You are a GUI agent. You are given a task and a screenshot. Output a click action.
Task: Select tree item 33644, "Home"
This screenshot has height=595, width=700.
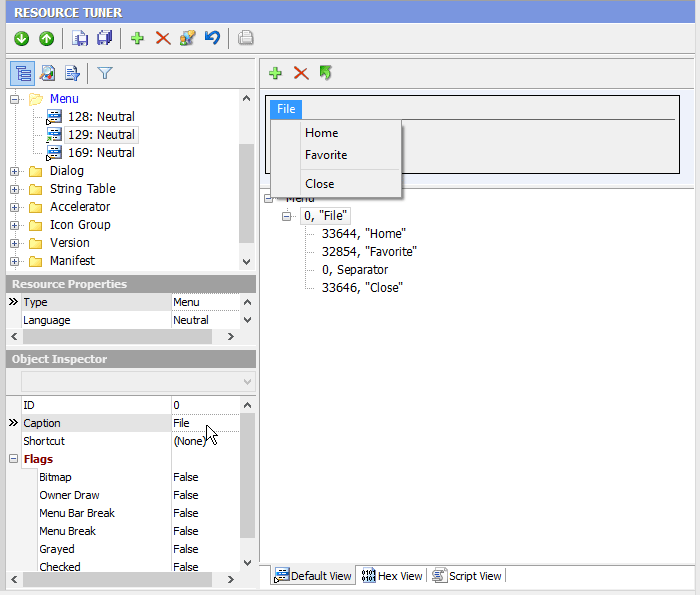(363, 233)
